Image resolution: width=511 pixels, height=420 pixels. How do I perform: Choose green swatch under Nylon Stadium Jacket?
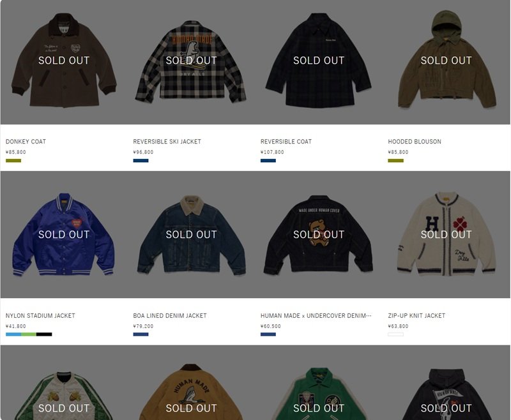pos(29,334)
